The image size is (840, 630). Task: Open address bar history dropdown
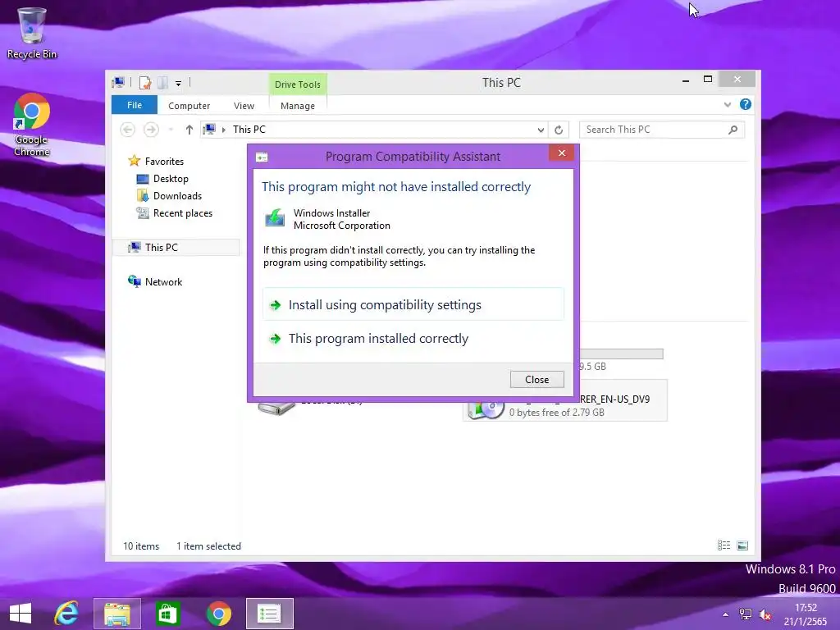pos(541,130)
